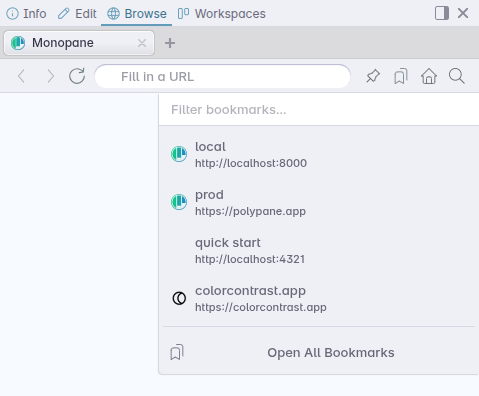Close the panel with the X icon
This screenshot has width=479, height=396.
[x=463, y=13]
